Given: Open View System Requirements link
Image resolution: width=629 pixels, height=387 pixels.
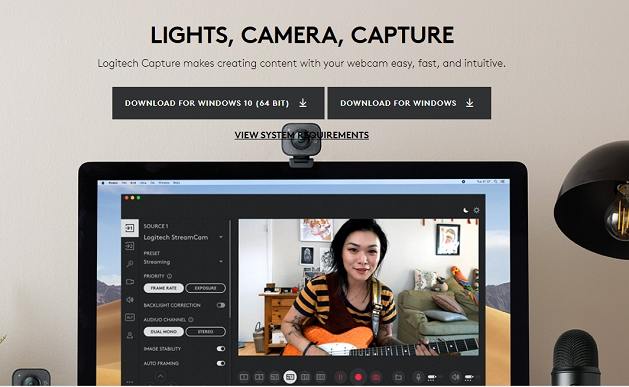Looking at the screenshot, I should click(x=302, y=135).
